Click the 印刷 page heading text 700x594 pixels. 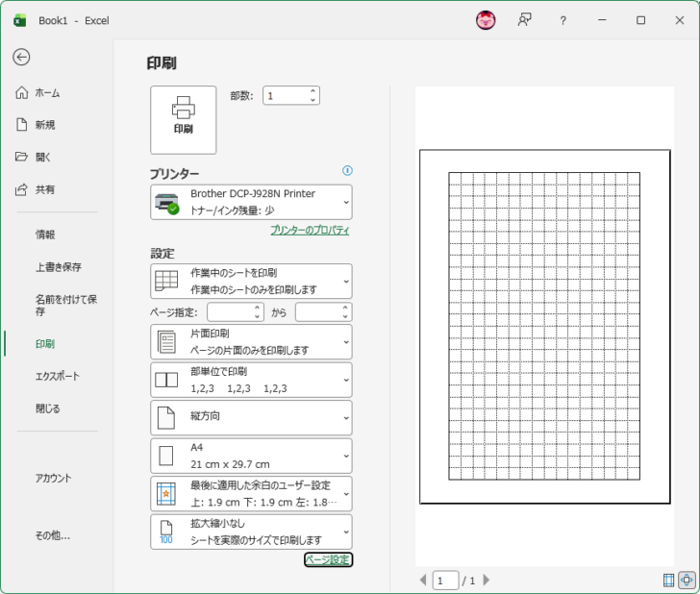coord(162,62)
